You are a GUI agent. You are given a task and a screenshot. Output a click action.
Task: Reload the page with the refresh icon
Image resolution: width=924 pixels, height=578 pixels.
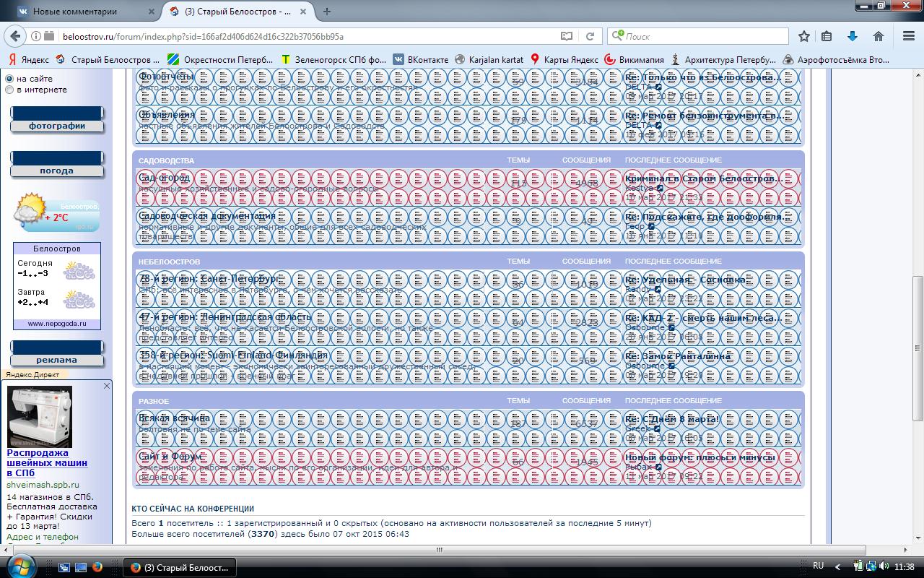(590, 36)
